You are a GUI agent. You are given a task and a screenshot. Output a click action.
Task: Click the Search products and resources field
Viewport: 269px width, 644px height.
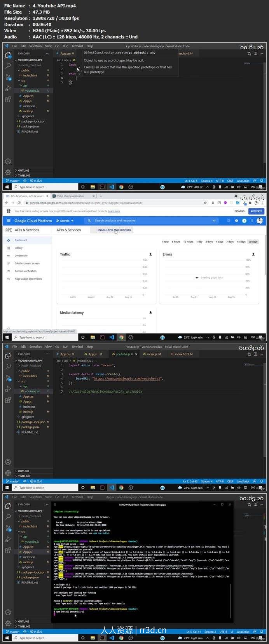tap(152, 221)
